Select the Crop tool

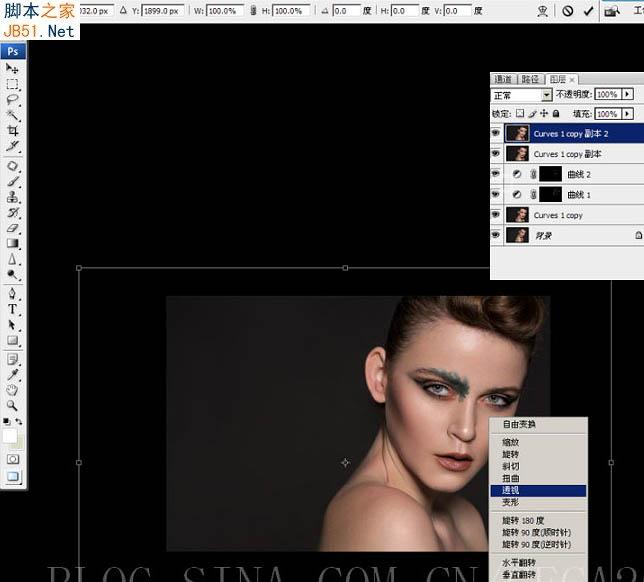(x=13, y=131)
